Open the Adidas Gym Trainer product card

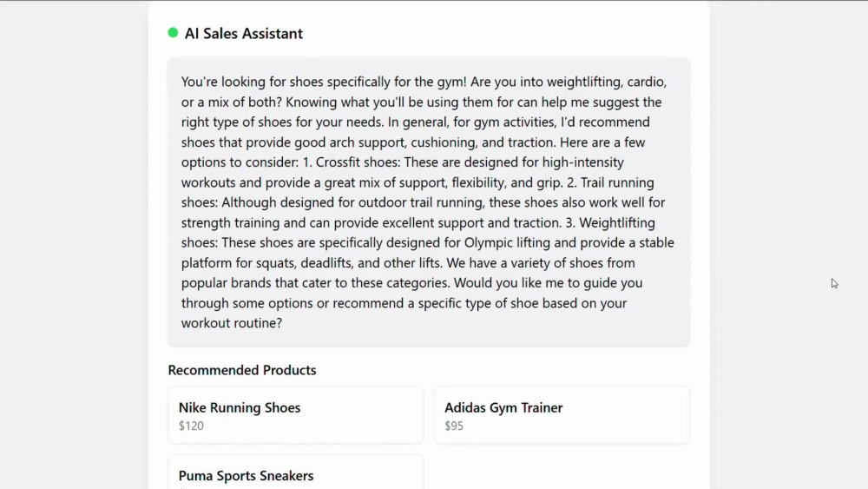click(x=562, y=415)
